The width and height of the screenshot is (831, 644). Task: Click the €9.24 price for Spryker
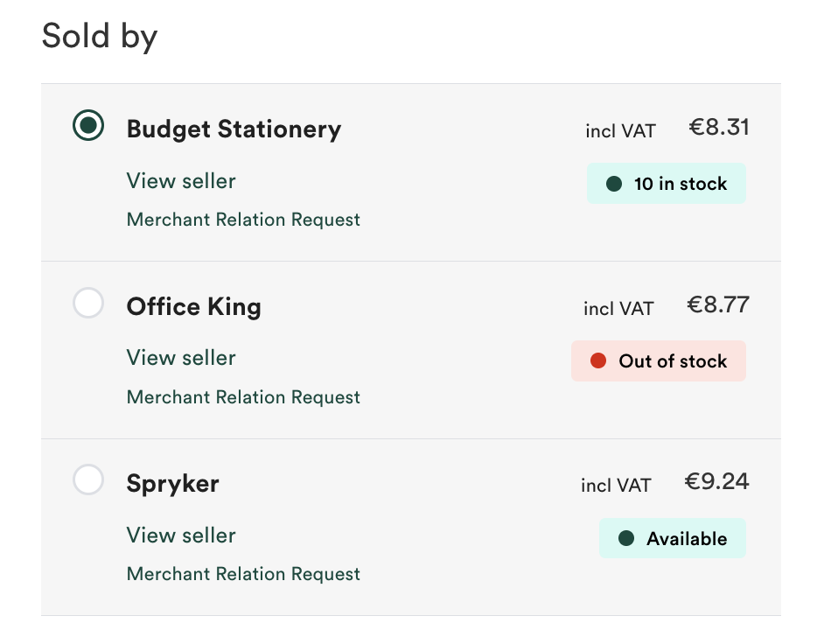point(716,481)
